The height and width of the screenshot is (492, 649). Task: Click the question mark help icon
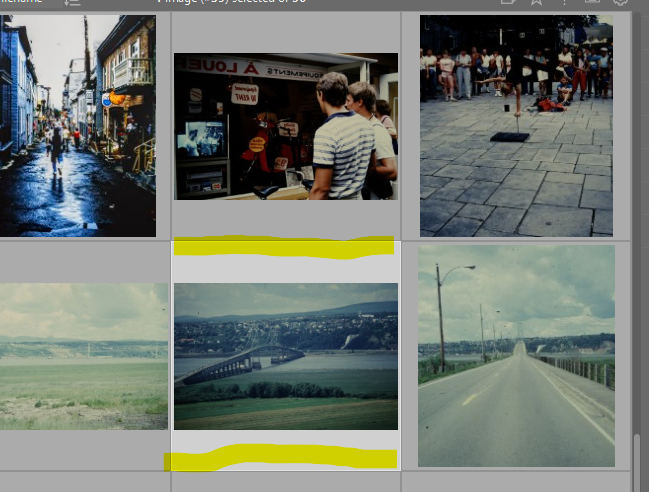[x=564, y=3]
